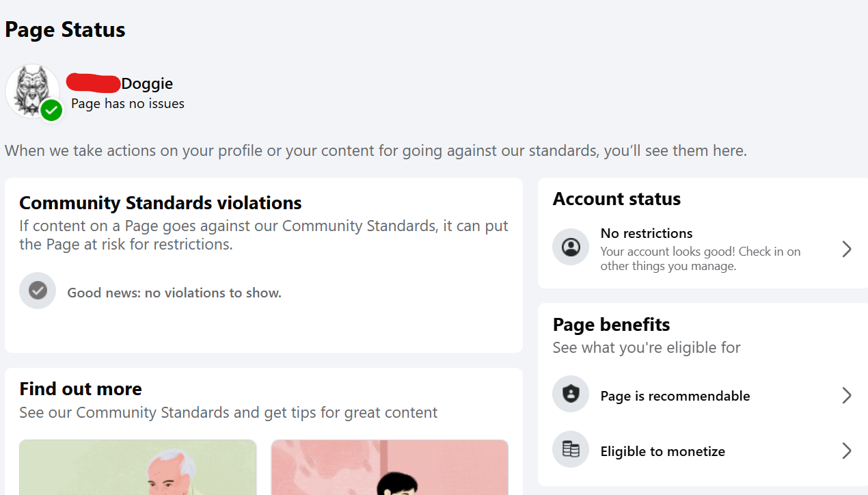Click the green checkmark badge on avatar
Image resolution: width=868 pixels, height=495 pixels.
tap(51, 110)
